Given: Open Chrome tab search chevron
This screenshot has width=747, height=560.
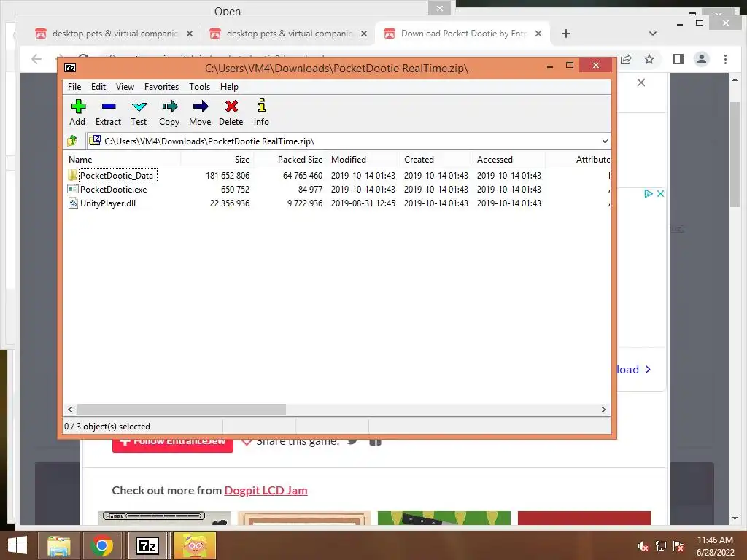Looking at the screenshot, I should pyautogui.click(x=653, y=34).
